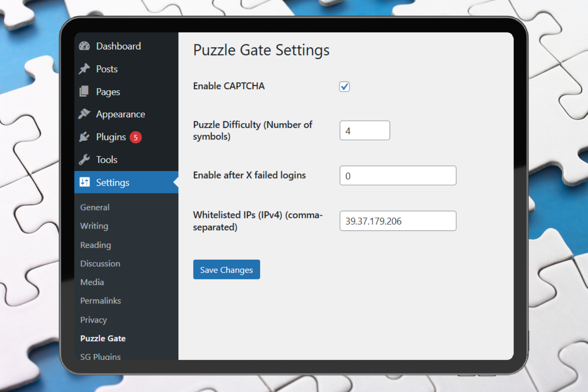
Task: Select Puzzle Gate submenu item
Action: (x=103, y=338)
